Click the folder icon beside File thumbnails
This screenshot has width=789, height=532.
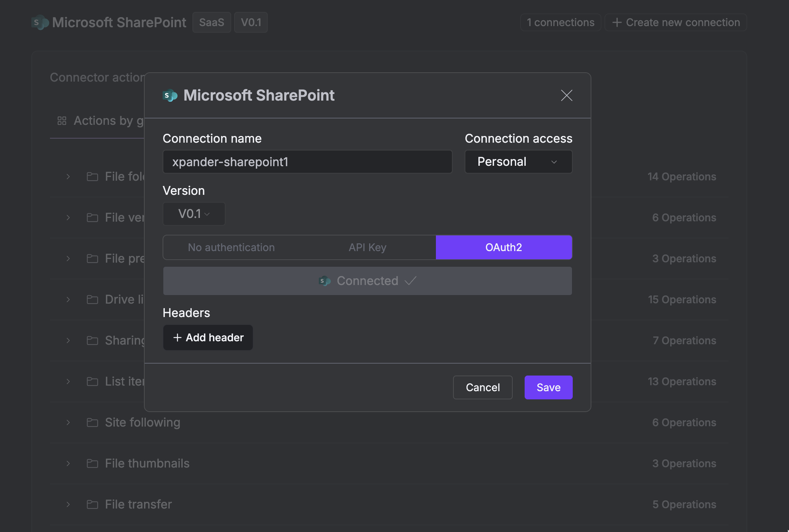point(92,463)
